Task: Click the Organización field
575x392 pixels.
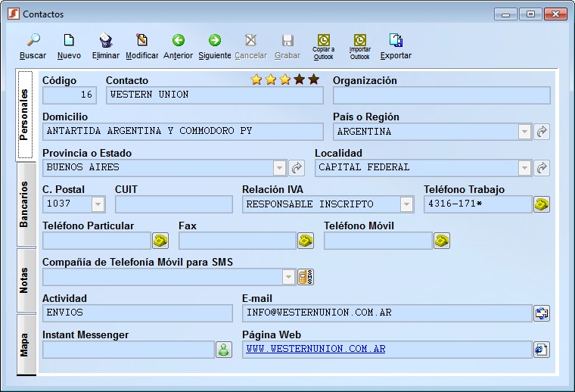Action: pos(442,95)
